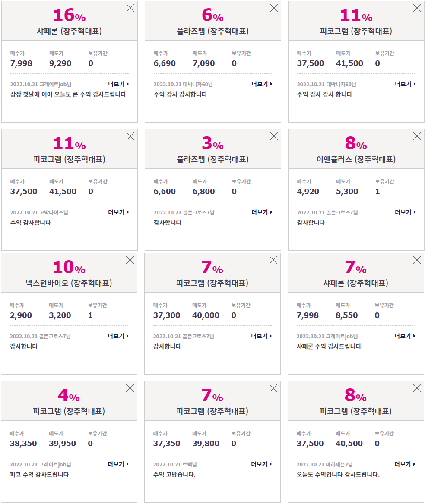Click the 이엔플러스 (장주혁대표) heading
Screen dimensions: 425x504
tap(356, 159)
